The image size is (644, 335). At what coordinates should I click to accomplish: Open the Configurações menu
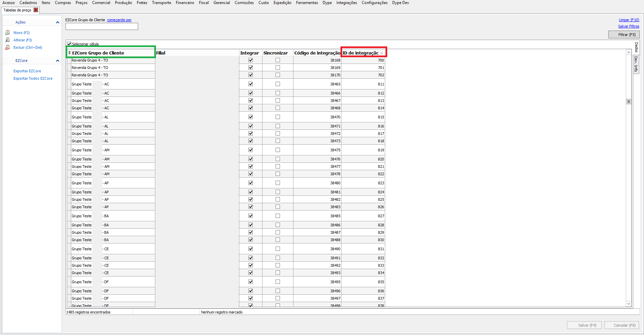(374, 3)
